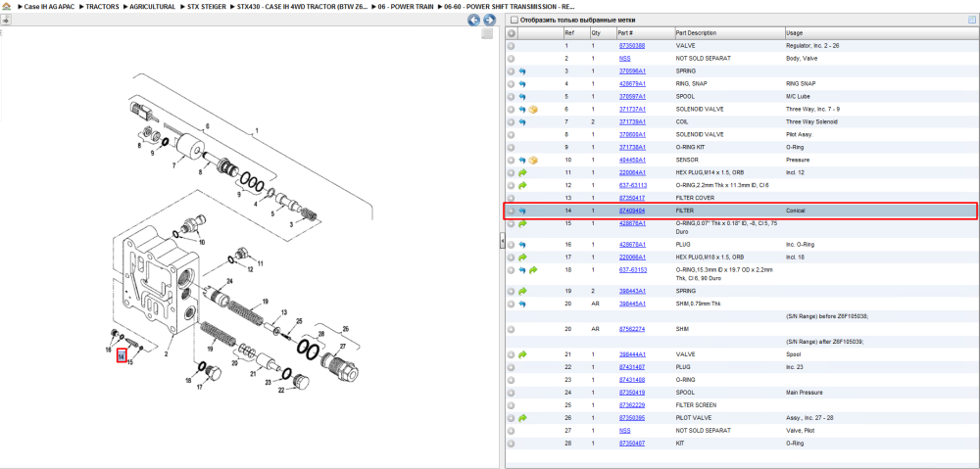Open part number link 87562274
980x469 pixels.
[x=632, y=328]
